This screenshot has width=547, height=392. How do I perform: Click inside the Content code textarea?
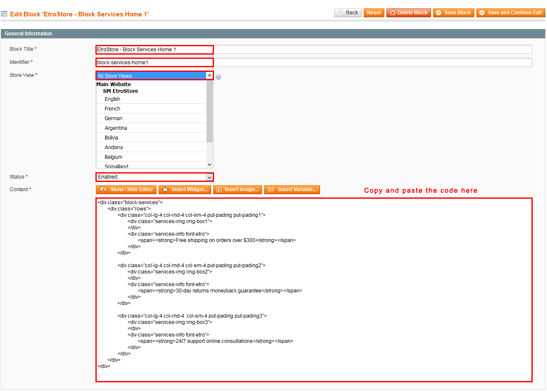[x=314, y=290]
